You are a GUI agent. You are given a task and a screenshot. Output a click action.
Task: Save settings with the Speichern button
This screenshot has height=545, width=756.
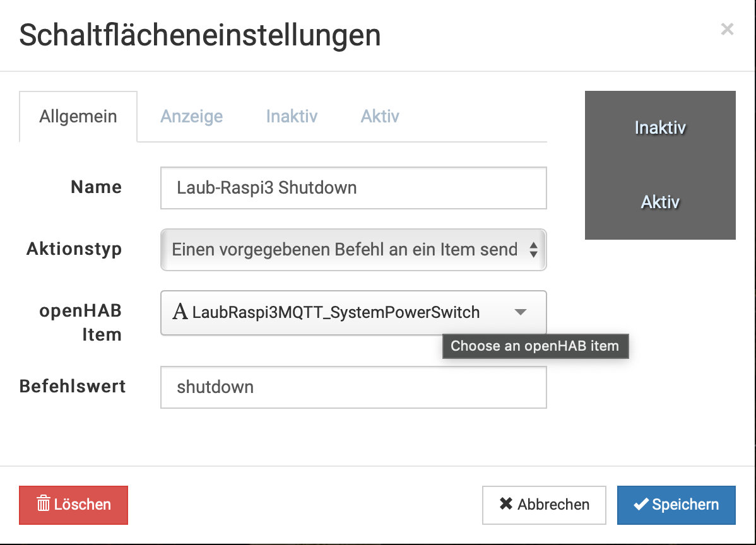coord(676,505)
